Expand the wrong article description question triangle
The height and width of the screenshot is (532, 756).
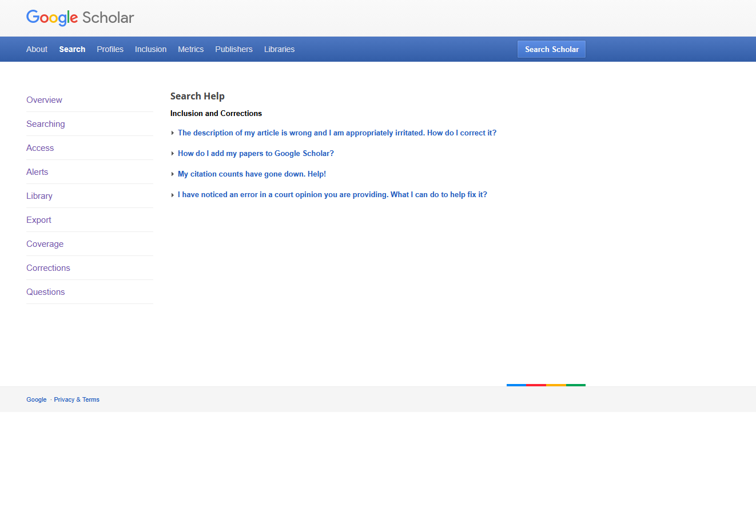tap(173, 133)
